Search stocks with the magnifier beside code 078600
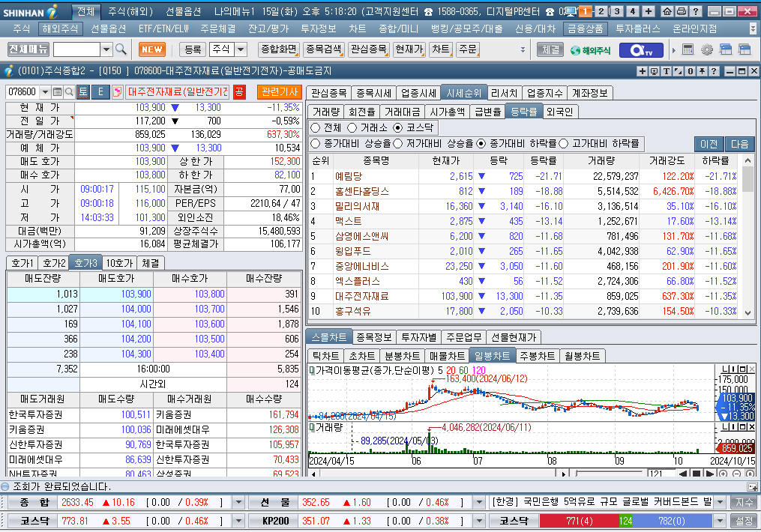The height and width of the screenshot is (532, 761). (x=69, y=91)
